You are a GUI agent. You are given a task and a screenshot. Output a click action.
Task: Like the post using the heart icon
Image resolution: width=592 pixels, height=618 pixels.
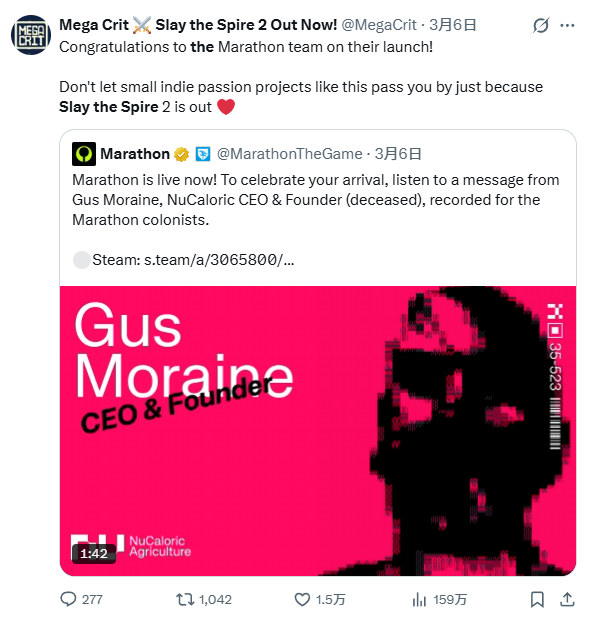point(302,599)
